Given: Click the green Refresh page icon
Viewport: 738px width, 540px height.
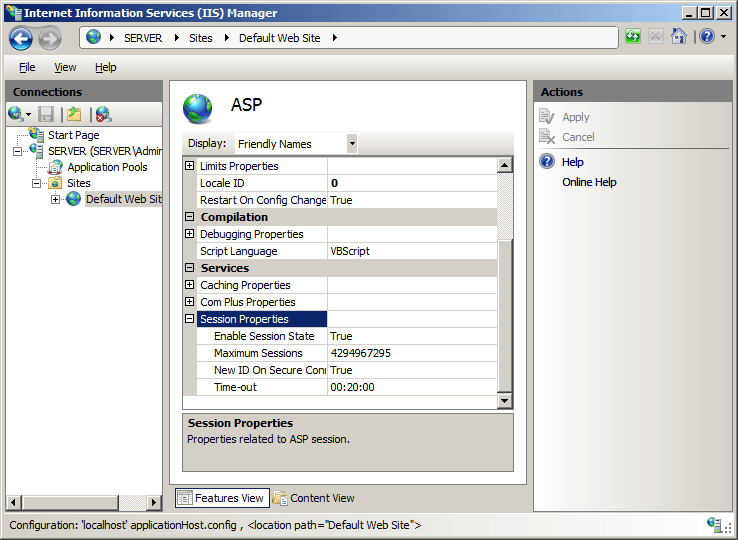Looking at the screenshot, I should 633,36.
